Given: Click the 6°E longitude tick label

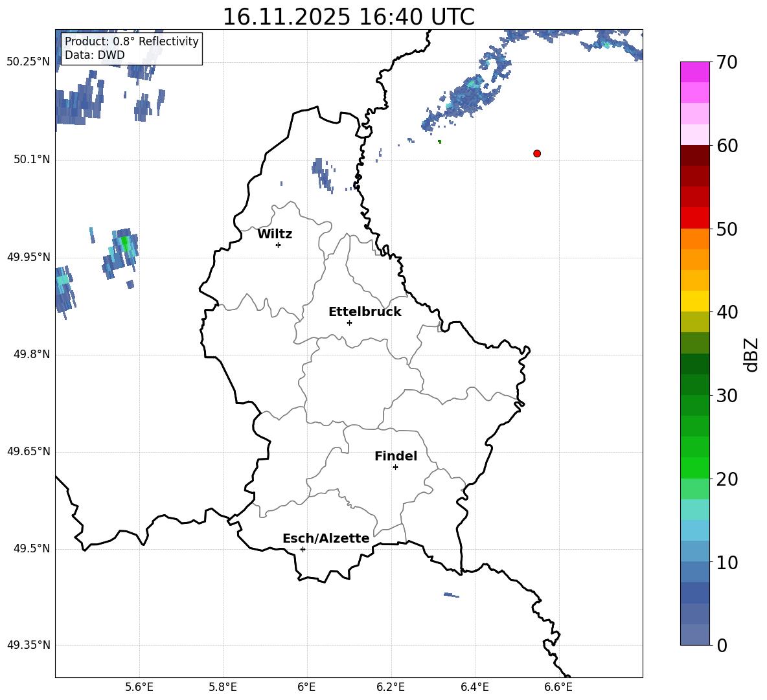Looking at the screenshot, I should point(306,687).
